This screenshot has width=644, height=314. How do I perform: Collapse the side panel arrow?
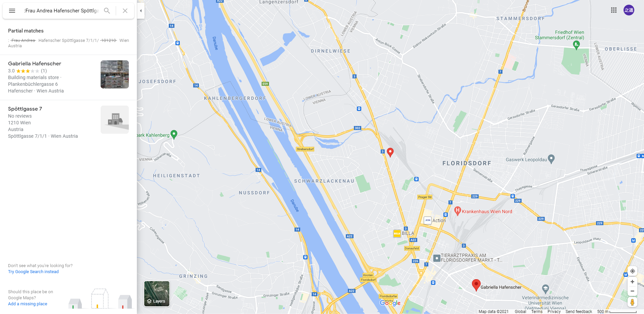tap(141, 11)
